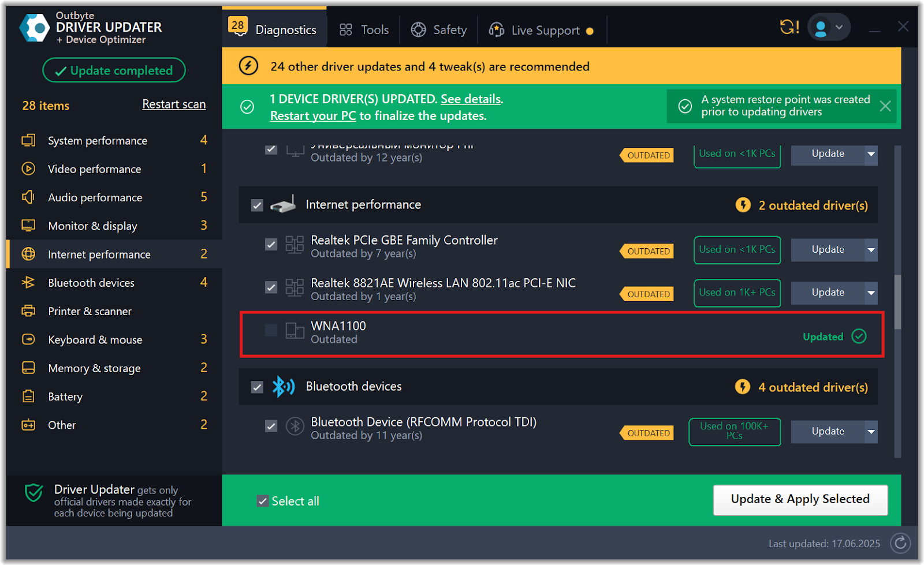Click the Tools grid icon

346,30
